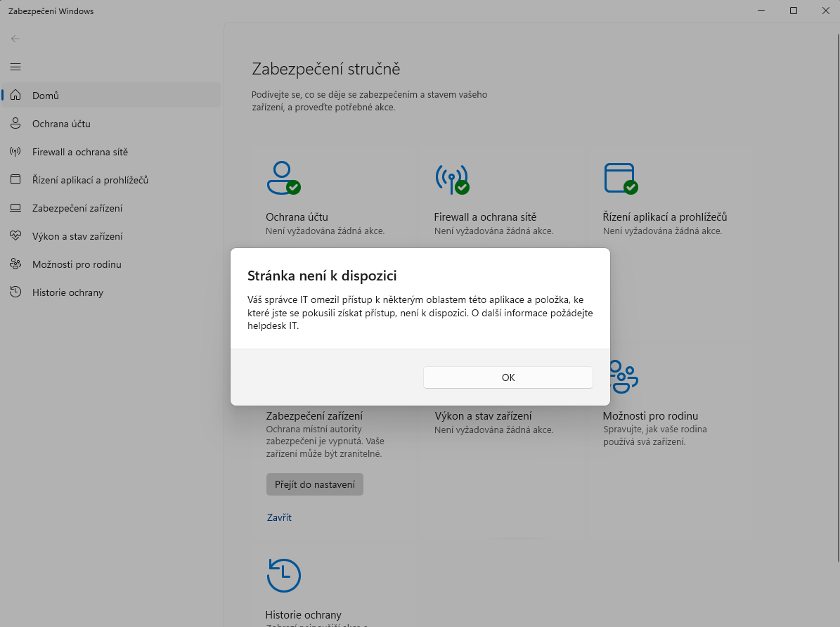Click the large Ochrana účtu tile icon
This screenshot has height=627, width=840.
coord(283,178)
